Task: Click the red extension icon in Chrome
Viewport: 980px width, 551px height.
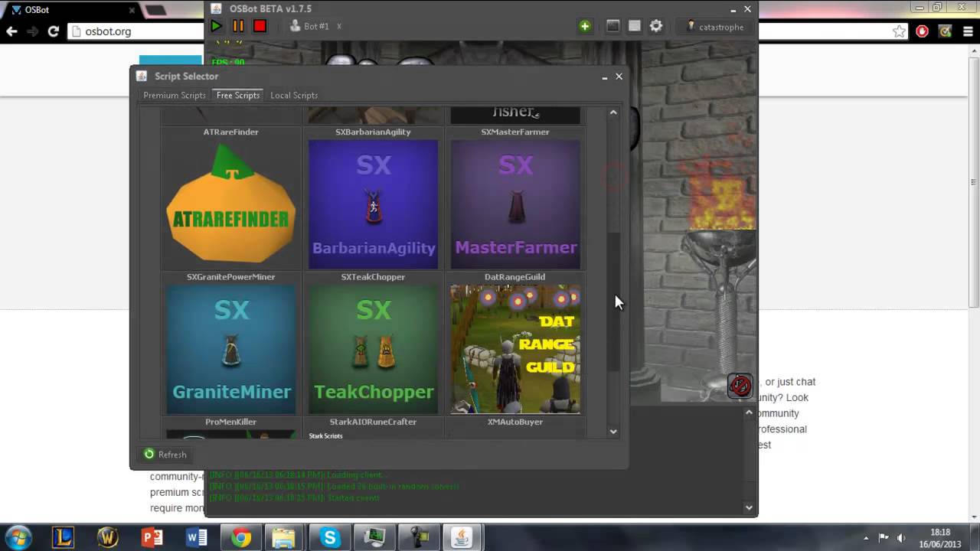Action: (x=923, y=31)
